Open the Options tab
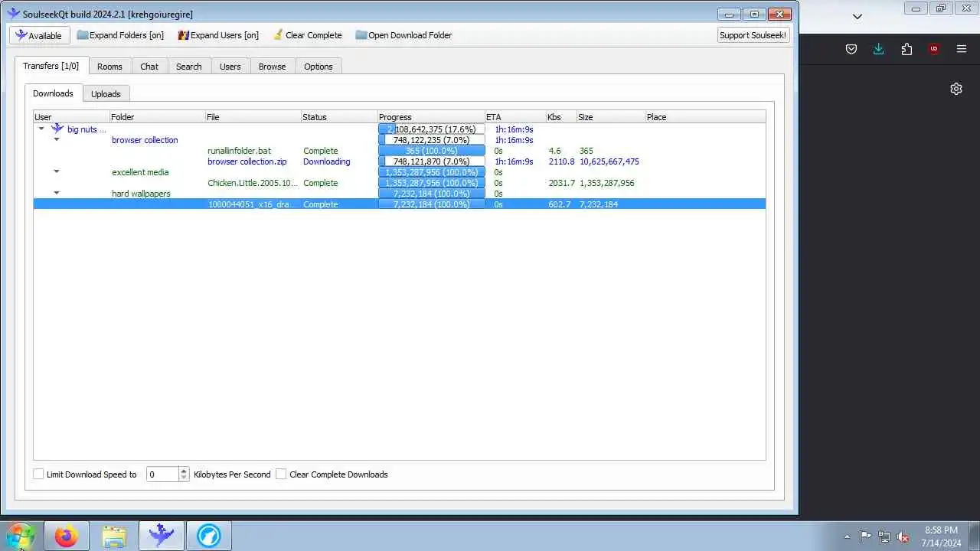Viewport: 980px width, 551px height. point(318,67)
